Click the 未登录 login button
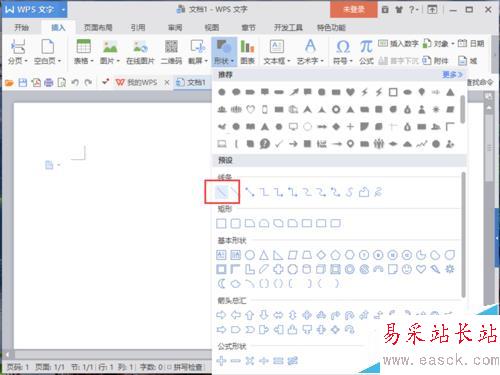 [354, 9]
